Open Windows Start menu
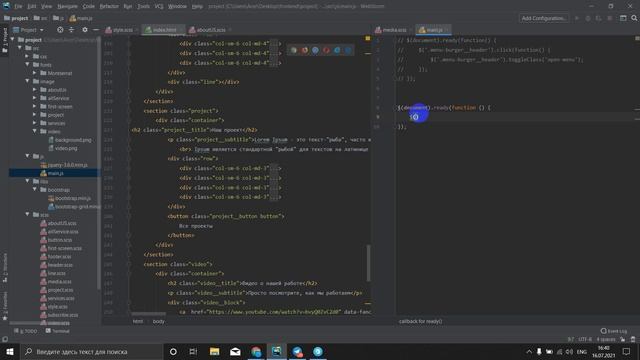The height and width of the screenshot is (360, 640). [x=9, y=351]
